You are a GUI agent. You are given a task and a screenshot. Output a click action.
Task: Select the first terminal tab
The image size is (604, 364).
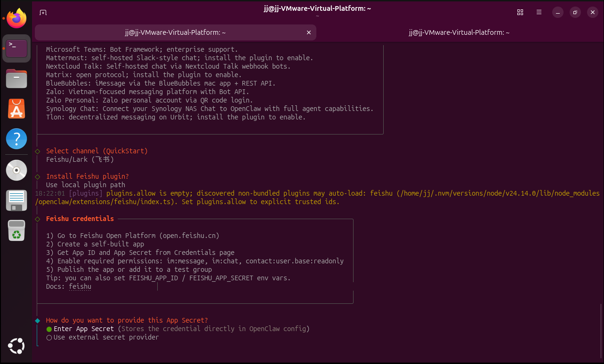coord(175,32)
